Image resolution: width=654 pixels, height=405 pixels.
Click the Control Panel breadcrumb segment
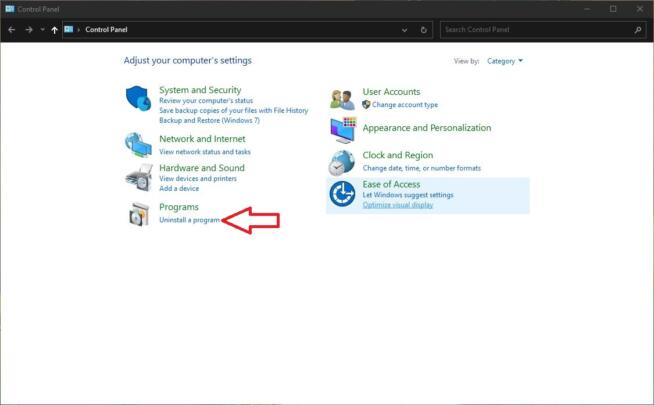[106, 30]
